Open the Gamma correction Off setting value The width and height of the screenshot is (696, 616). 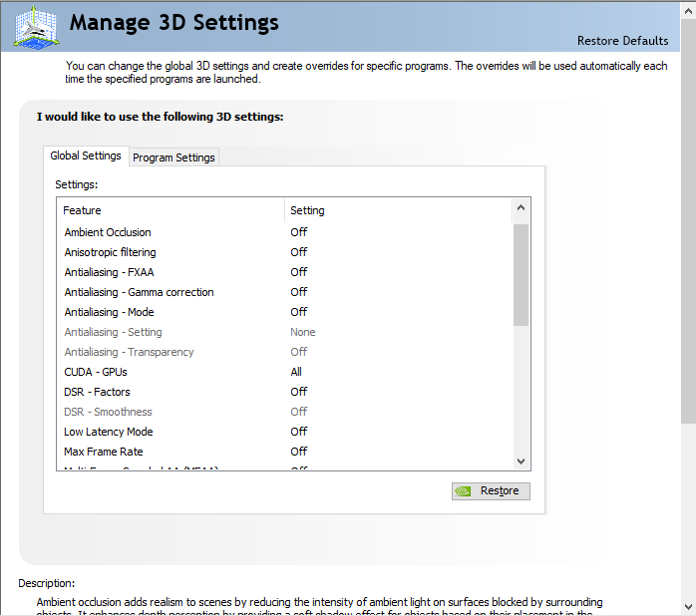tap(299, 292)
